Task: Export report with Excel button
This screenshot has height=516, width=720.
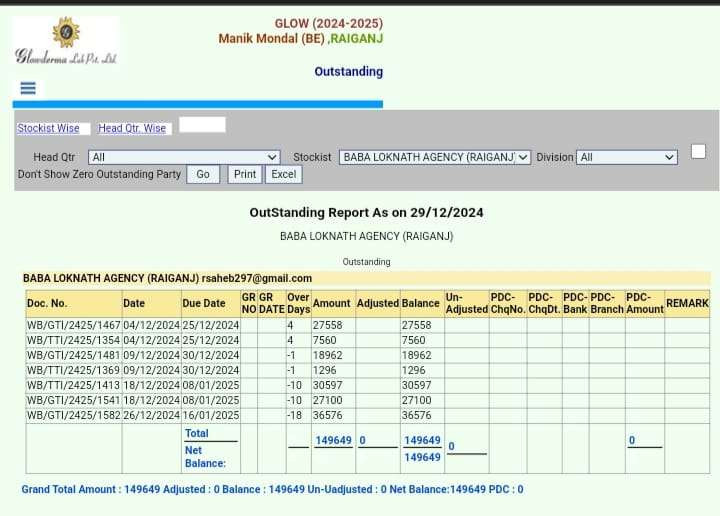Action: pos(284,174)
